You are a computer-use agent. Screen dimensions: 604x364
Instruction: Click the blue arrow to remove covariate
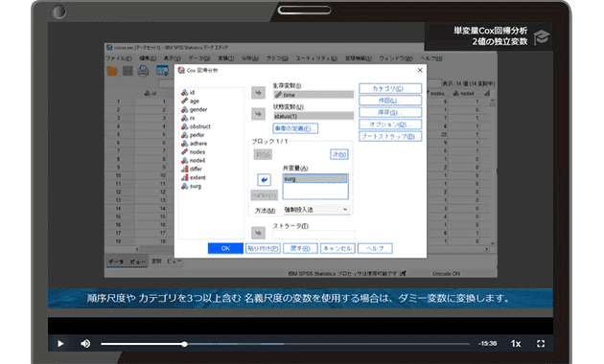tap(264, 180)
